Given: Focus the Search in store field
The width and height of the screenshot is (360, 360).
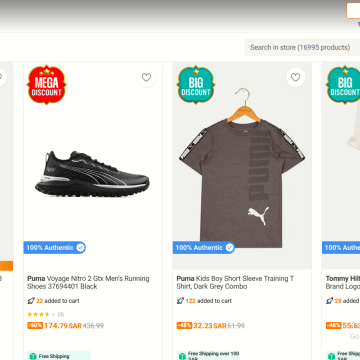Looking at the screenshot, I should point(302,47).
